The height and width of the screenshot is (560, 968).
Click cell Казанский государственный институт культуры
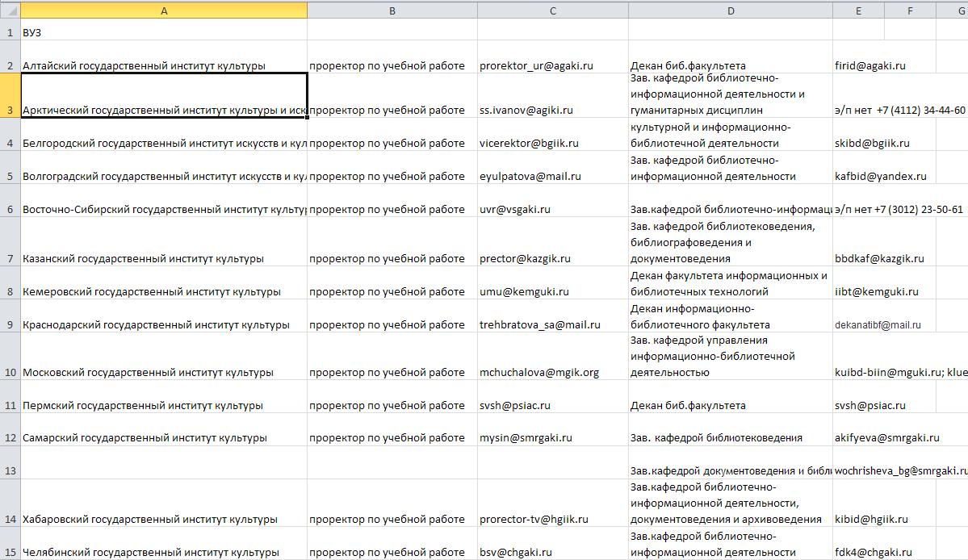[x=164, y=241]
